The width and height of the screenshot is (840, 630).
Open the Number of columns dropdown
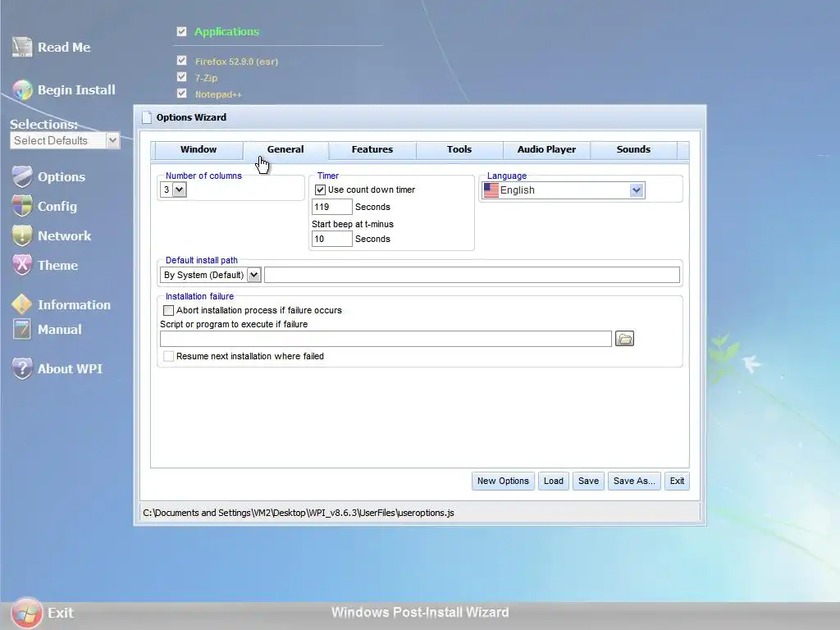point(173,189)
